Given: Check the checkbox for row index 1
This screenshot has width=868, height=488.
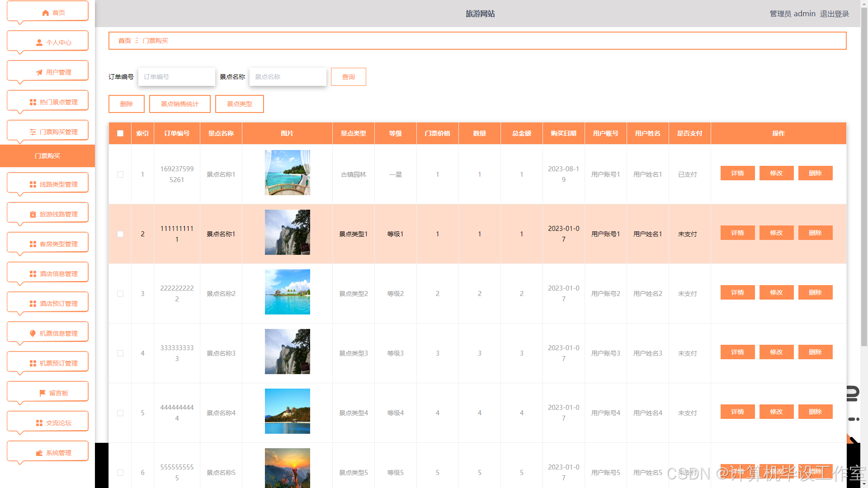Looking at the screenshot, I should (x=120, y=174).
